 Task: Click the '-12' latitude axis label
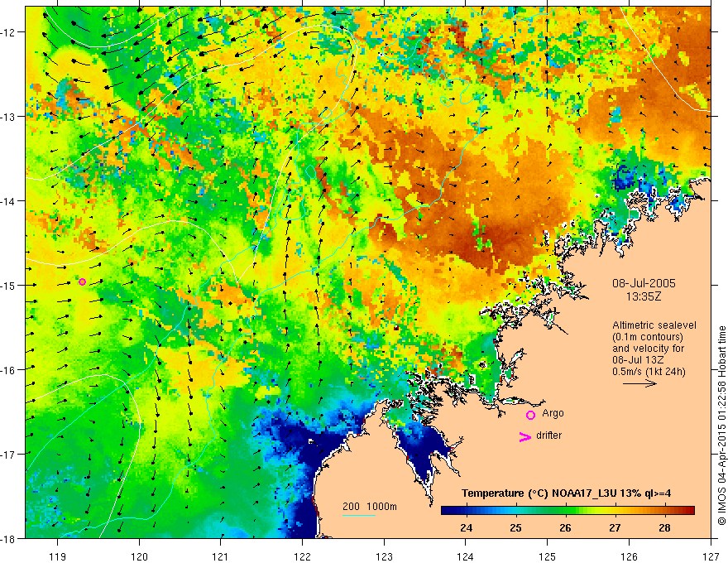point(9,32)
